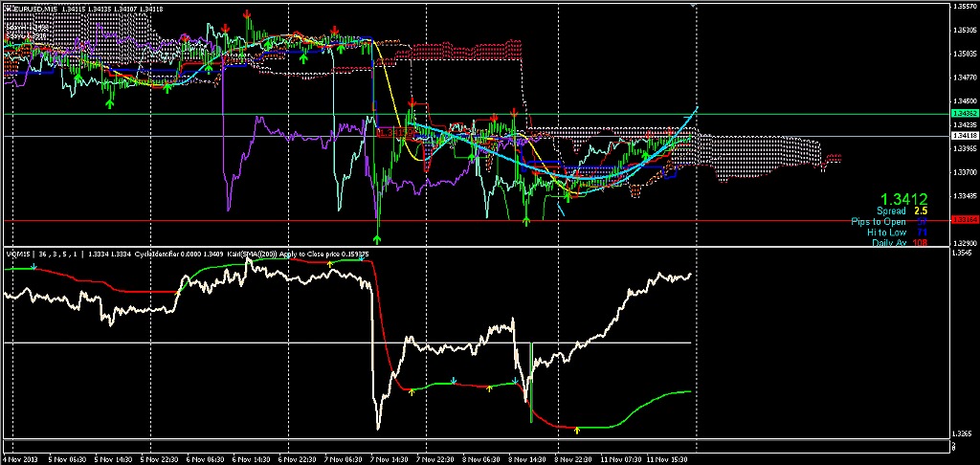The height and width of the screenshot is (465, 980).
Task: Click the chart shift triangle marker at top
Action: point(693,5)
